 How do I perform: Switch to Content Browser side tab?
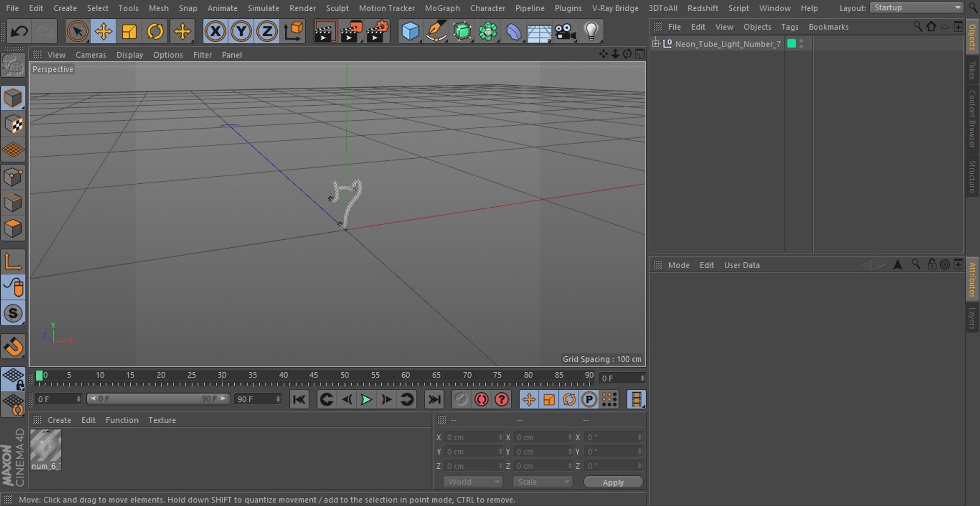(x=972, y=119)
